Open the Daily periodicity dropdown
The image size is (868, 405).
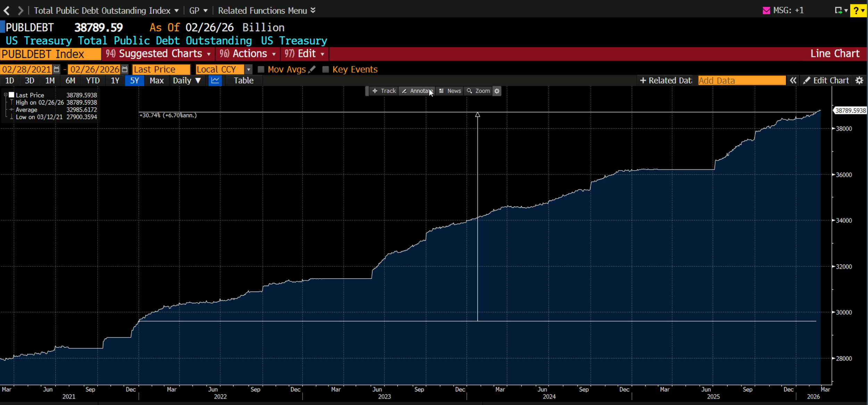pos(187,81)
